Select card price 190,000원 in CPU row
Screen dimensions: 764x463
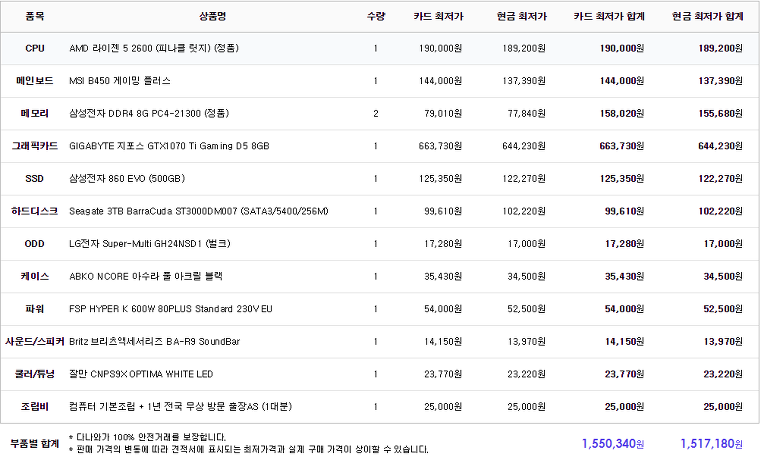[x=440, y=48]
